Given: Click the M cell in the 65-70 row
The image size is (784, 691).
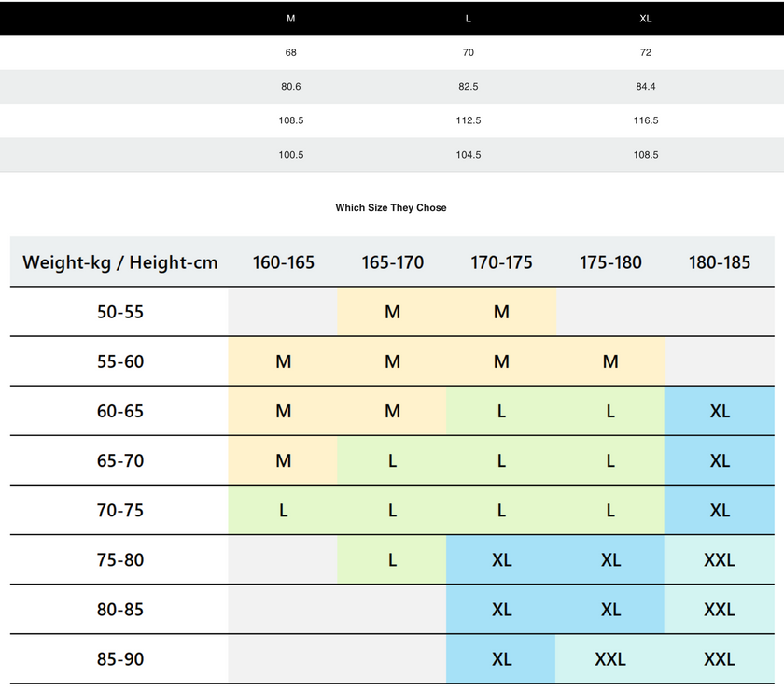Looking at the screenshot, I should pos(284,460).
